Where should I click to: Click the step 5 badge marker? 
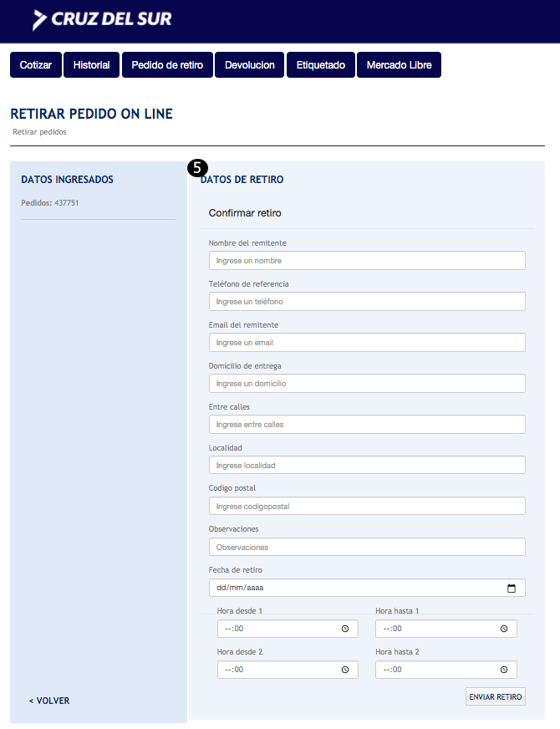coord(197,169)
